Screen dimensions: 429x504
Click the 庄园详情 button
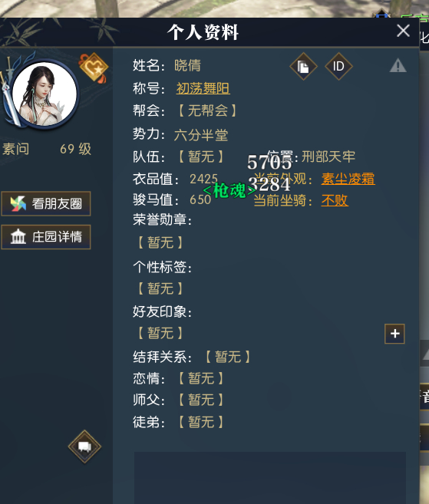46,237
